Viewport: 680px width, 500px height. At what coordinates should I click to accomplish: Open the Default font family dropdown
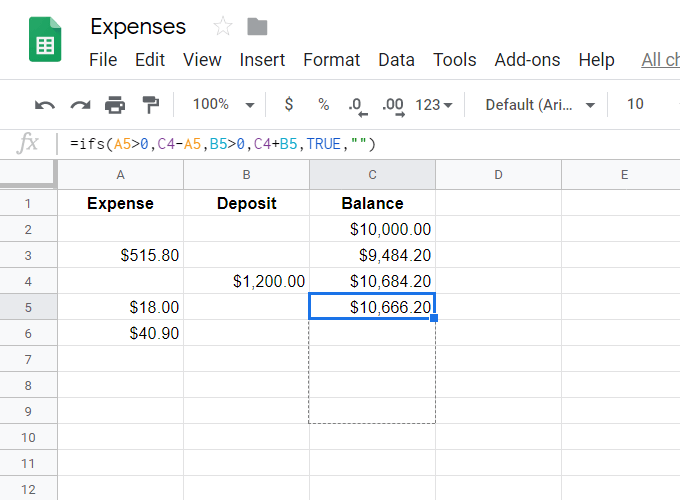point(540,104)
